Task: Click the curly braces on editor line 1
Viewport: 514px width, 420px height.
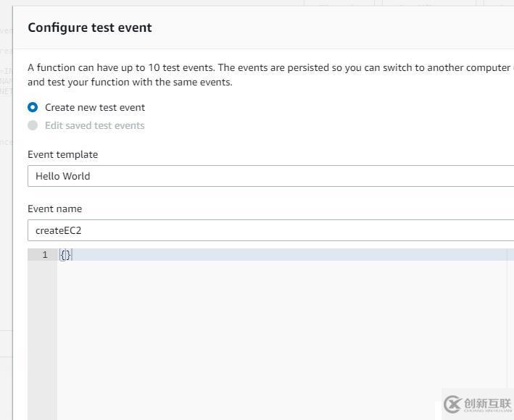Action: point(65,255)
